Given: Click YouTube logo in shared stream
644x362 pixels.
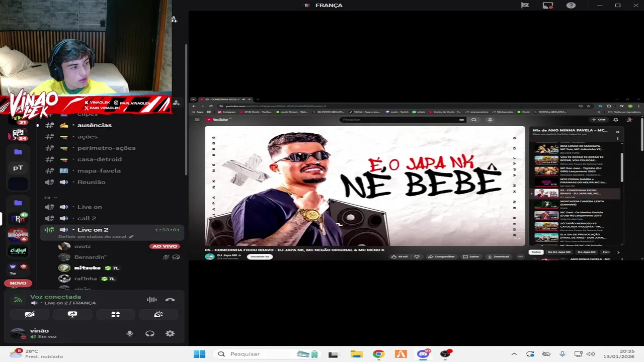Looking at the screenshot, I should (217, 120).
